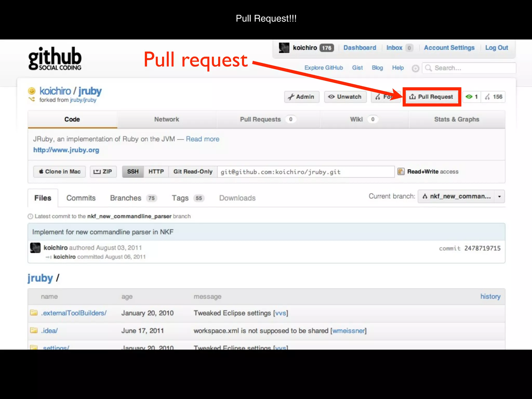The height and width of the screenshot is (399, 532).
Task: Click the Clone in Mac button
Action: (x=59, y=172)
